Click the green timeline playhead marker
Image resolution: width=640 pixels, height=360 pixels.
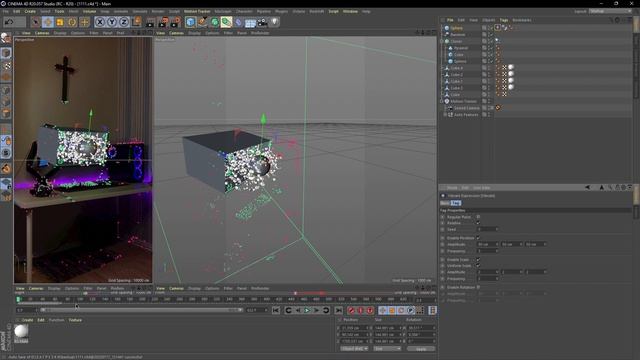[18, 299]
